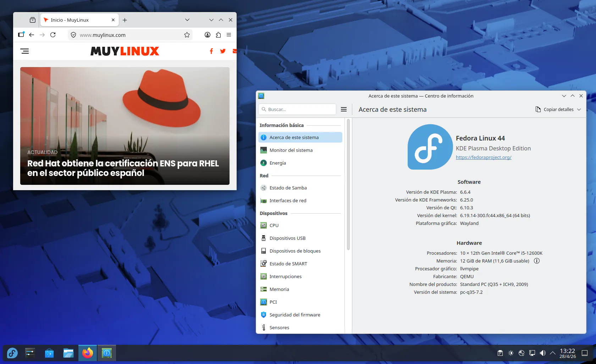Open the clipboard manager in the system tray
This screenshot has height=364, width=596.
[500, 353]
